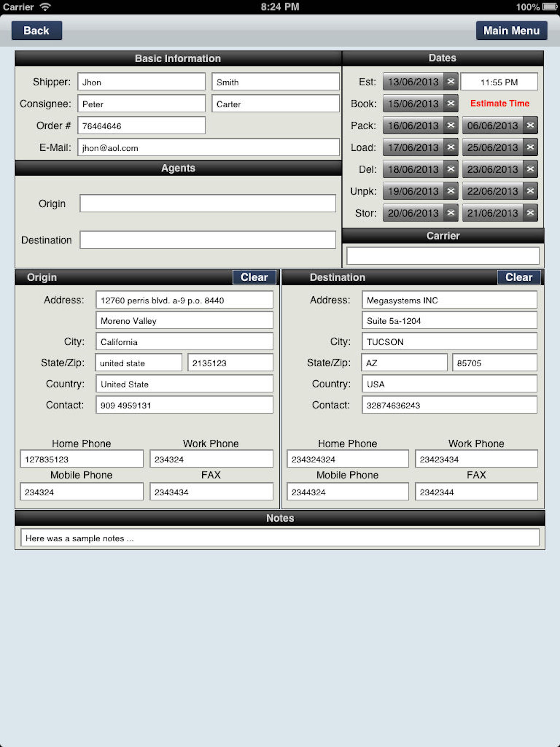Edit Shipper last name Smith
Screen dimensions: 560x747
coord(276,81)
